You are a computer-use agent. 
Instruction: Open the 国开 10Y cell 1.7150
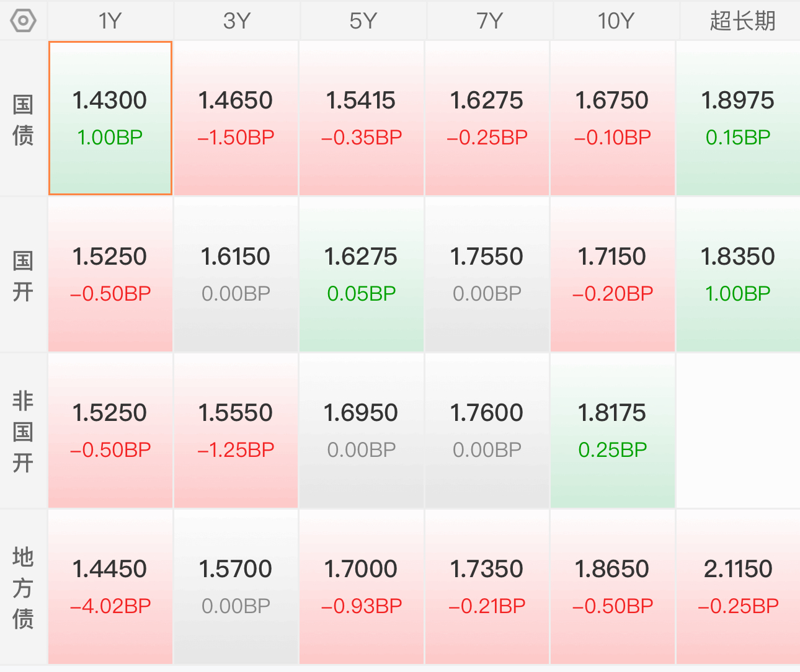[x=613, y=275]
